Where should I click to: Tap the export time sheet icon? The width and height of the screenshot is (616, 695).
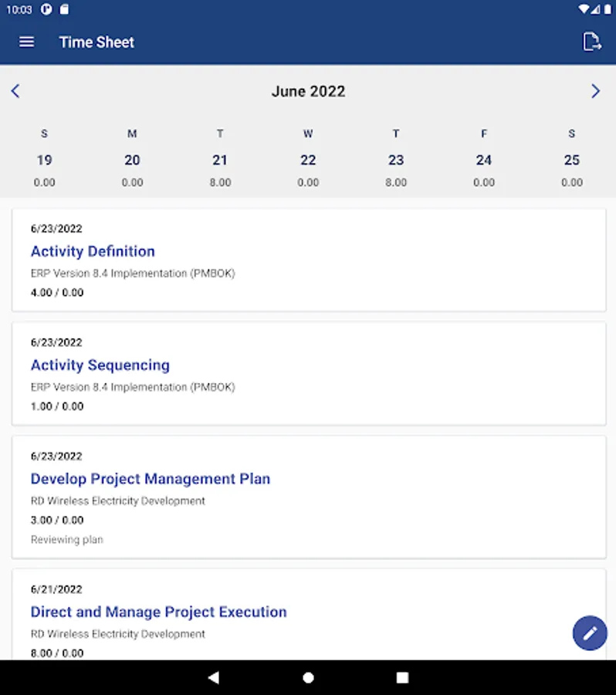(591, 42)
